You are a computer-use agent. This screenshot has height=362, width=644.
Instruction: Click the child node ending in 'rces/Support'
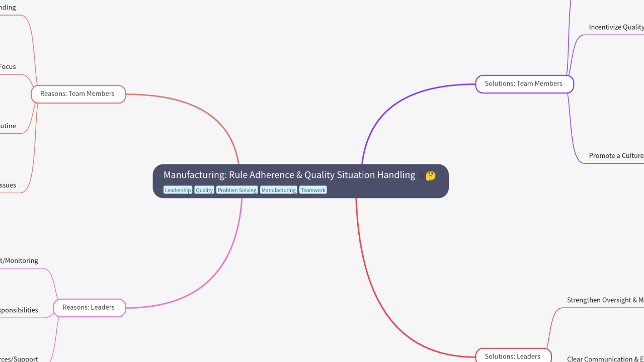tap(19, 358)
